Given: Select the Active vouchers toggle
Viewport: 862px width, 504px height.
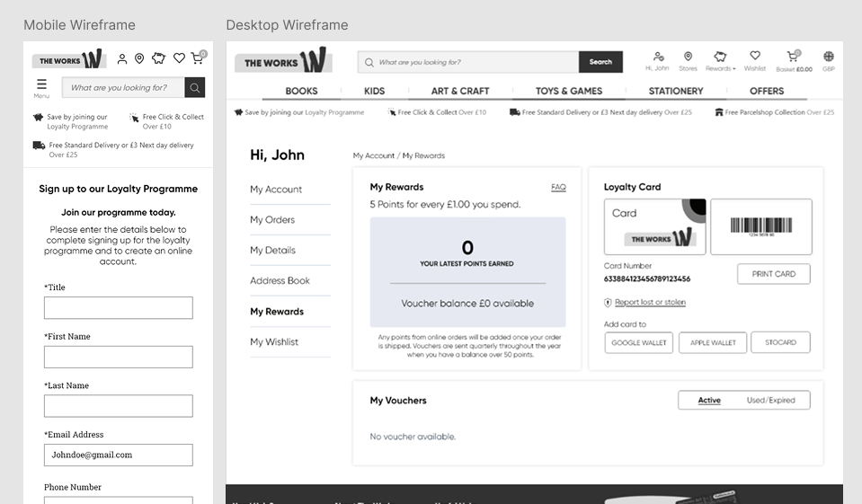Looking at the screenshot, I should point(709,401).
